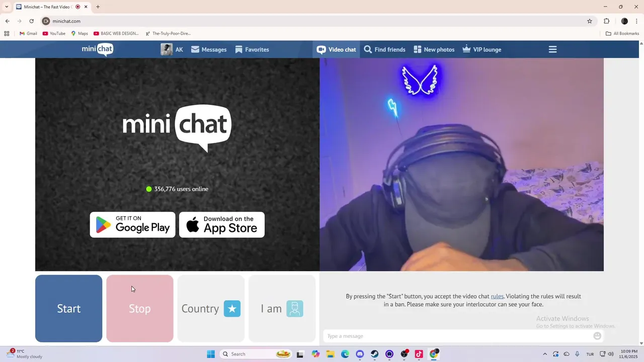Click the Get it on Google Play badge
The image size is (644, 362).
coord(133,225)
